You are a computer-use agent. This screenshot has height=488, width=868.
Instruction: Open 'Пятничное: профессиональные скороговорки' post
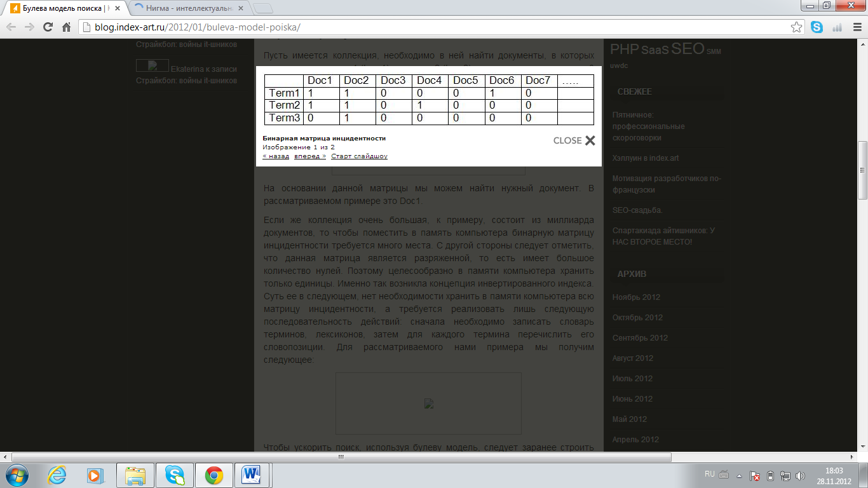point(649,126)
